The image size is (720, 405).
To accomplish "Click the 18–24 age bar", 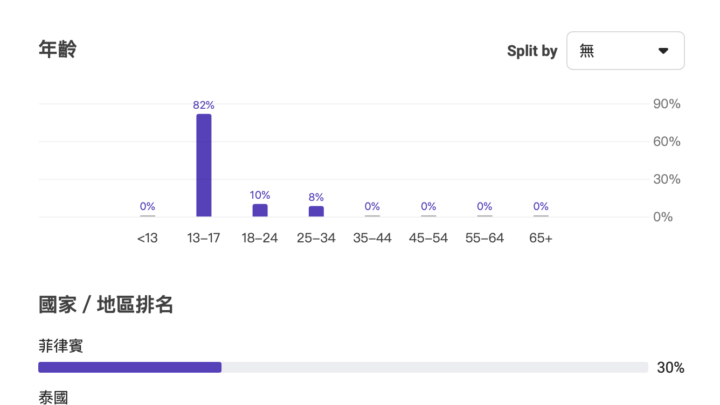I will (260, 210).
